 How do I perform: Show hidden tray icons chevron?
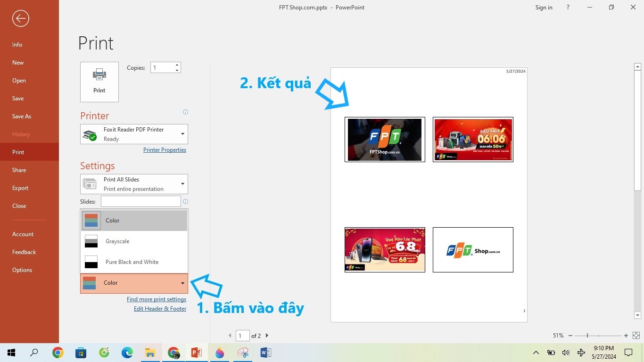point(536,353)
